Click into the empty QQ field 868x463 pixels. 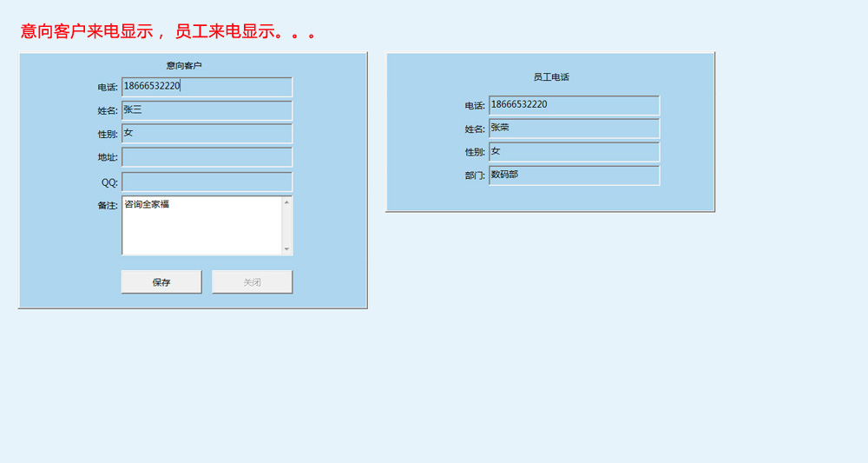pos(207,182)
